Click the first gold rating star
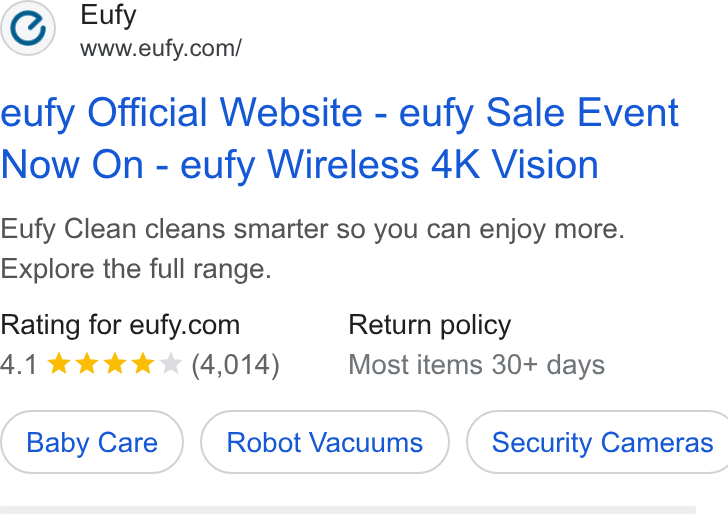728x514 pixels. pyautogui.click(x=59, y=363)
